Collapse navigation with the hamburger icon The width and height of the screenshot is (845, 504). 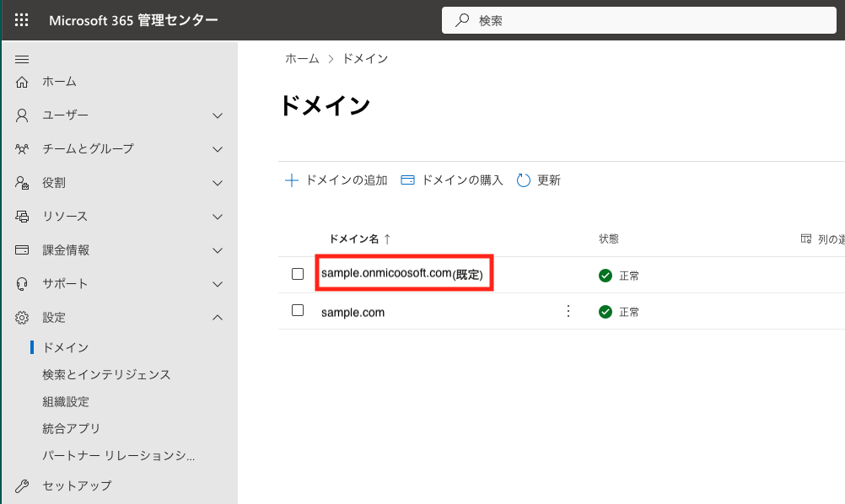pos(22,59)
